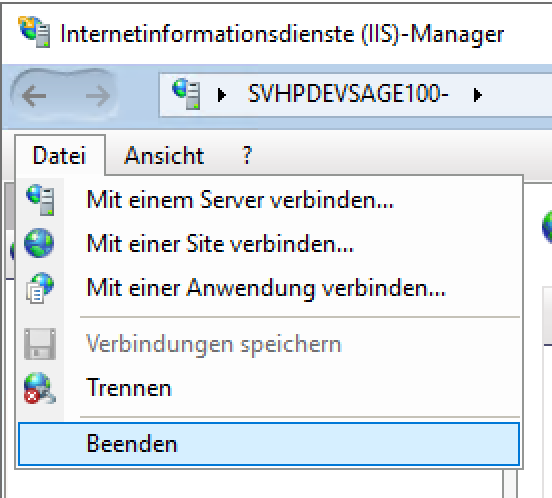Click Beenden to exit IIS Manager
The height and width of the screenshot is (498, 552).
coord(269,444)
